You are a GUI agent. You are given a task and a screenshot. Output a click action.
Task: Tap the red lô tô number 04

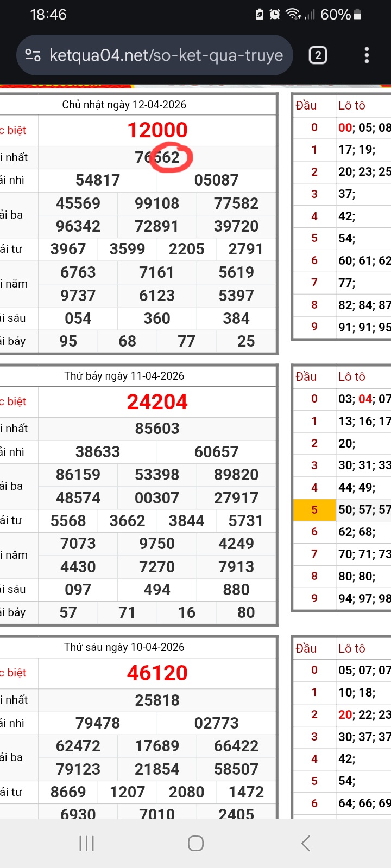pyautogui.click(x=365, y=399)
